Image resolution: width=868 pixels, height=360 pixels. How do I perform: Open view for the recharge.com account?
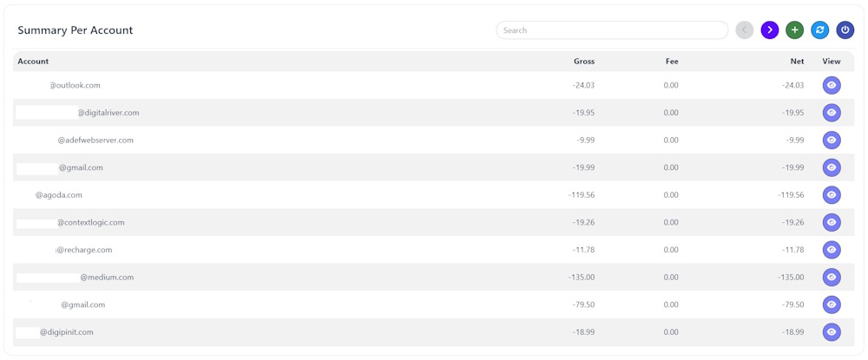[x=832, y=250]
